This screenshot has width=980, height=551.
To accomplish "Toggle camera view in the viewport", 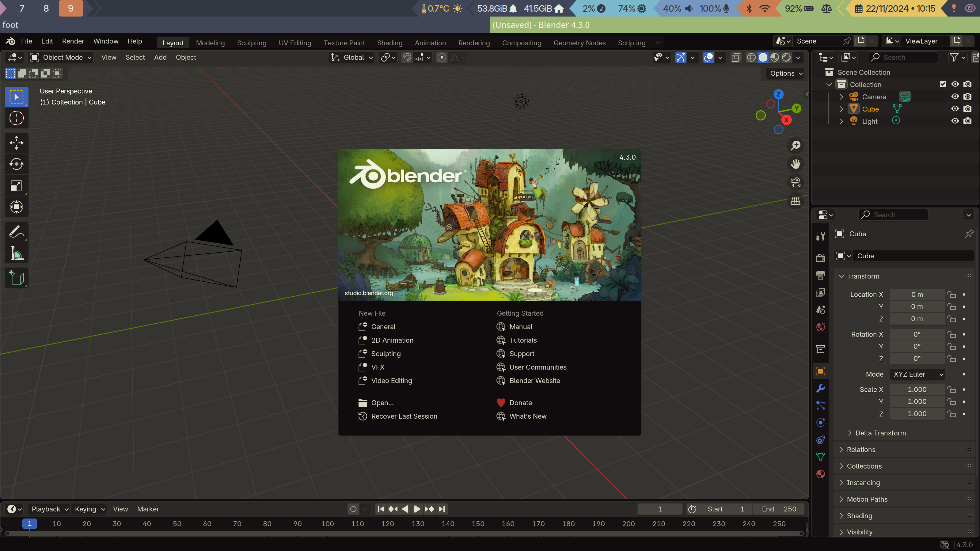I will coord(796,182).
